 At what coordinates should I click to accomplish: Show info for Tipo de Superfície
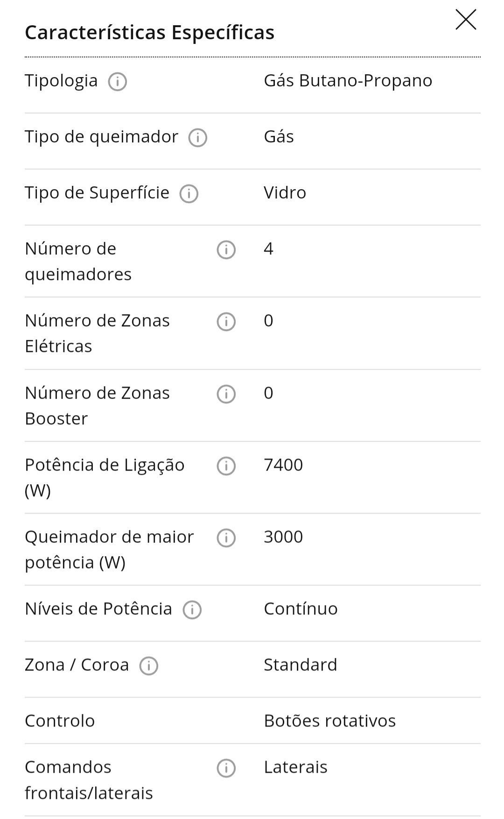point(189,194)
